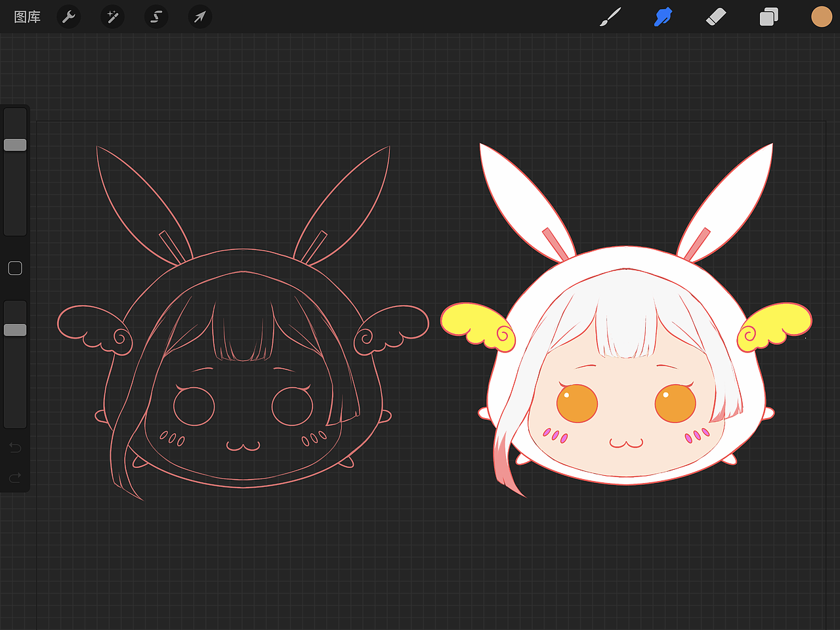Open the active color picker swatch
Screen dimensions: 840x630
coord(822,17)
